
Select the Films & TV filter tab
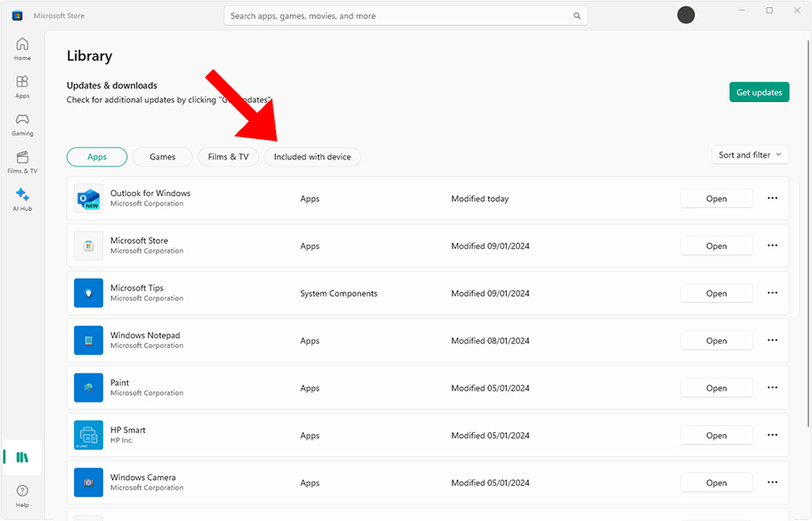point(228,157)
